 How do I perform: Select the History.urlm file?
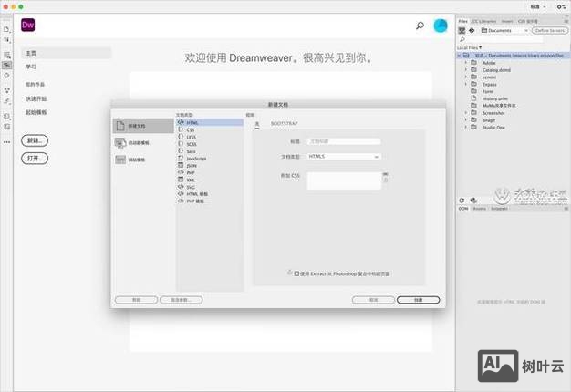pyautogui.click(x=494, y=98)
